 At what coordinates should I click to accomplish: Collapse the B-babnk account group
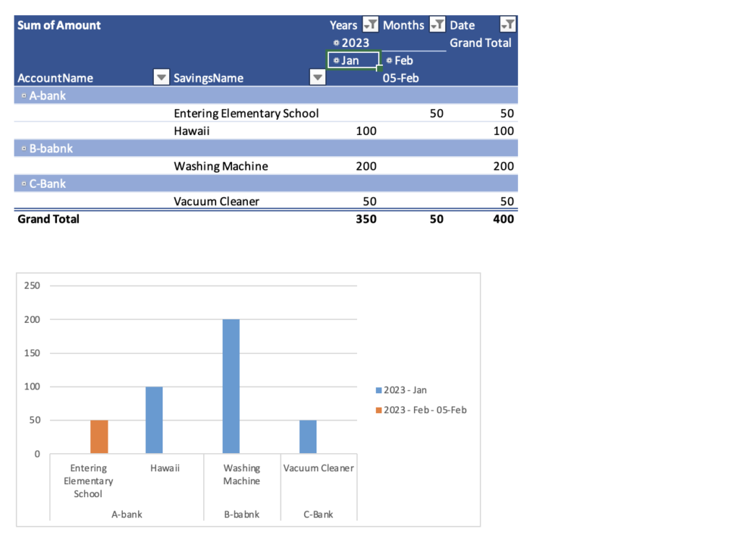coord(22,147)
